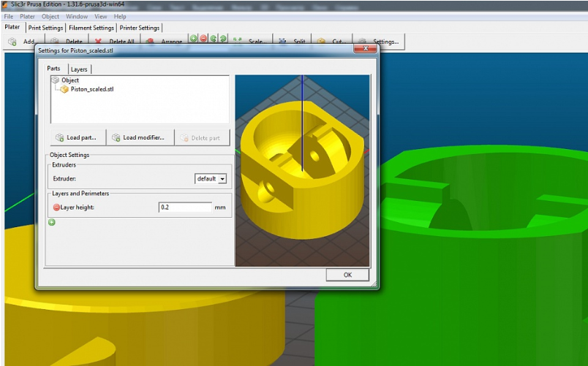
Task: Click the Scale toolbar button
Action: point(249,41)
